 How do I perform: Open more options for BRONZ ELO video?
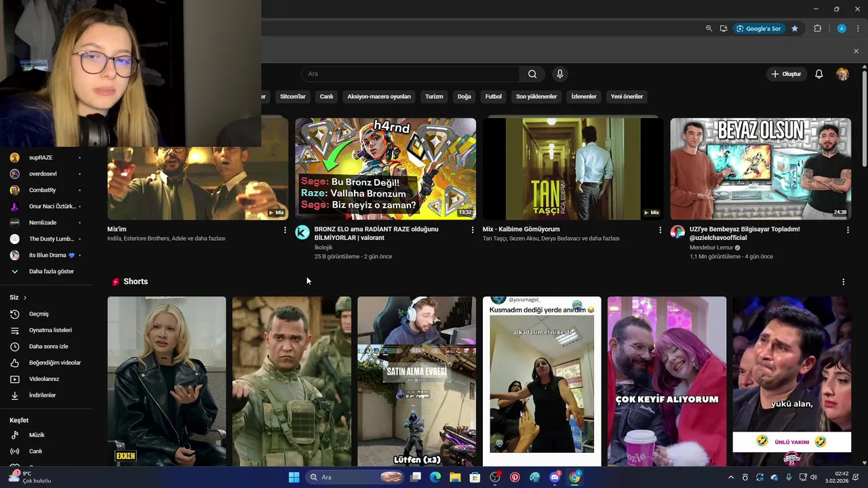coord(473,230)
